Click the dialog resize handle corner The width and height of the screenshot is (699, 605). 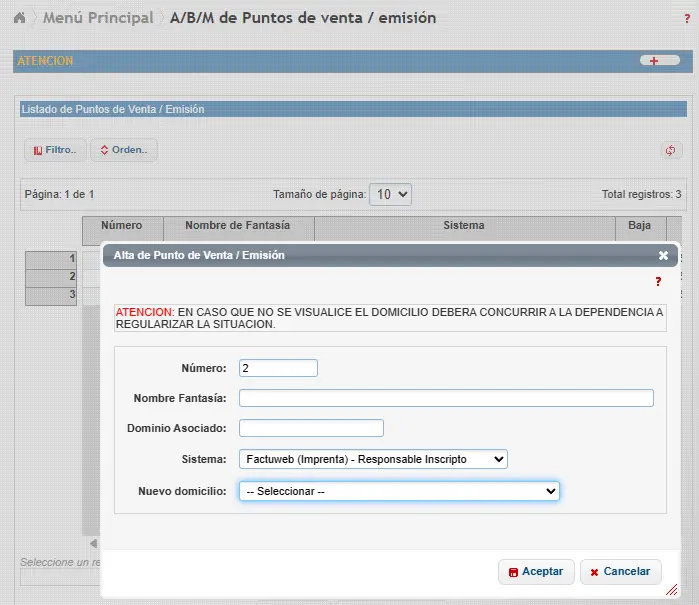click(671, 590)
